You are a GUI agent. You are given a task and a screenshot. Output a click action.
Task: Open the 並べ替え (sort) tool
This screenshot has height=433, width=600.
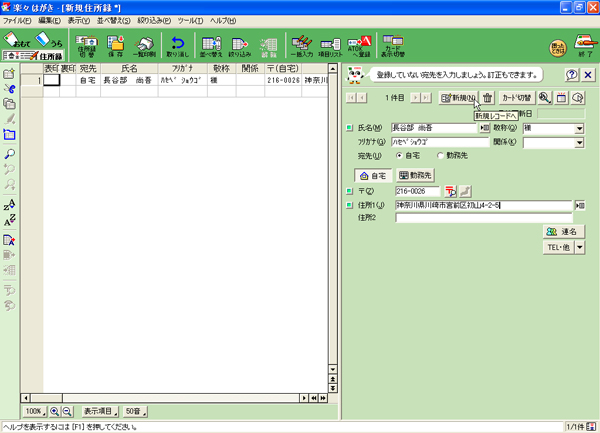(x=211, y=45)
